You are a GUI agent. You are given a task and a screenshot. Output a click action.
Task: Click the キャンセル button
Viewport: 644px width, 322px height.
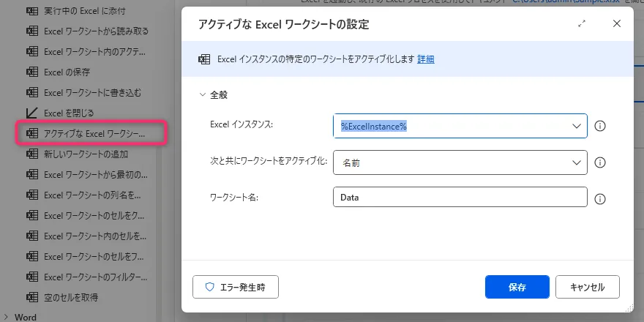click(x=587, y=287)
